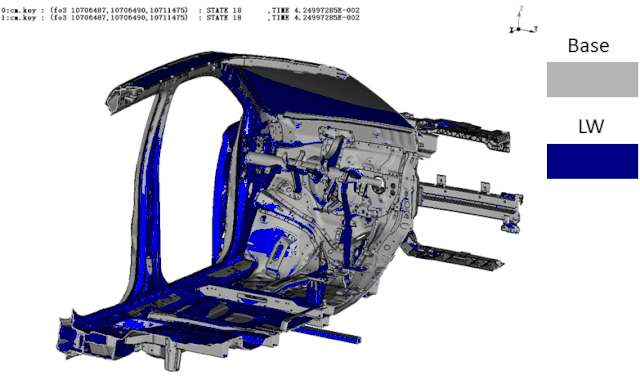Select the dark blue LW color swatch
The width and height of the screenshot is (640, 384).
point(592,161)
